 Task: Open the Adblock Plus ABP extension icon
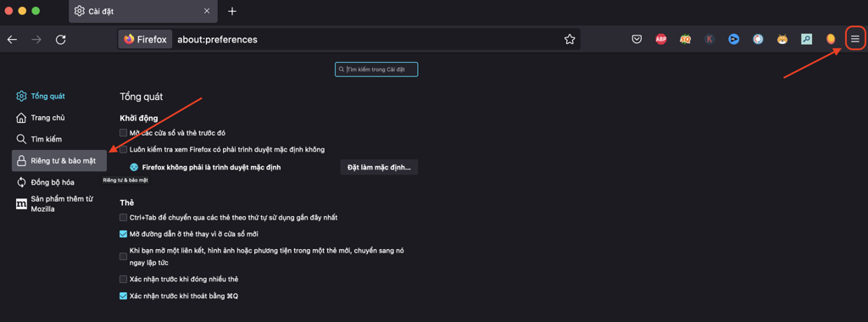(661, 39)
